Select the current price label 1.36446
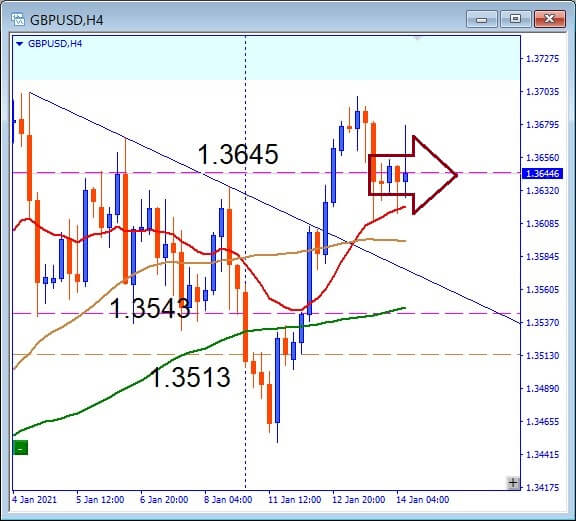This screenshot has height=521, width=576. (x=542, y=173)
